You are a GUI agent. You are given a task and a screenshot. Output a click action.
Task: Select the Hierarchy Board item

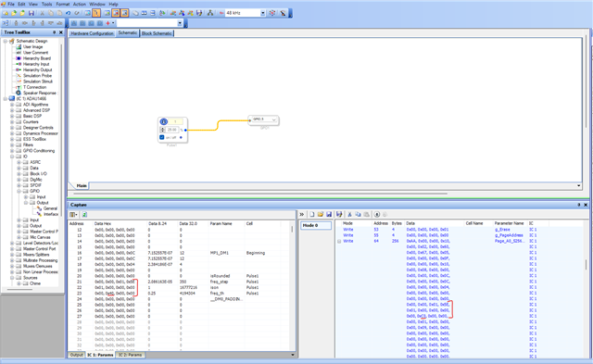click(x=37, y=58)
